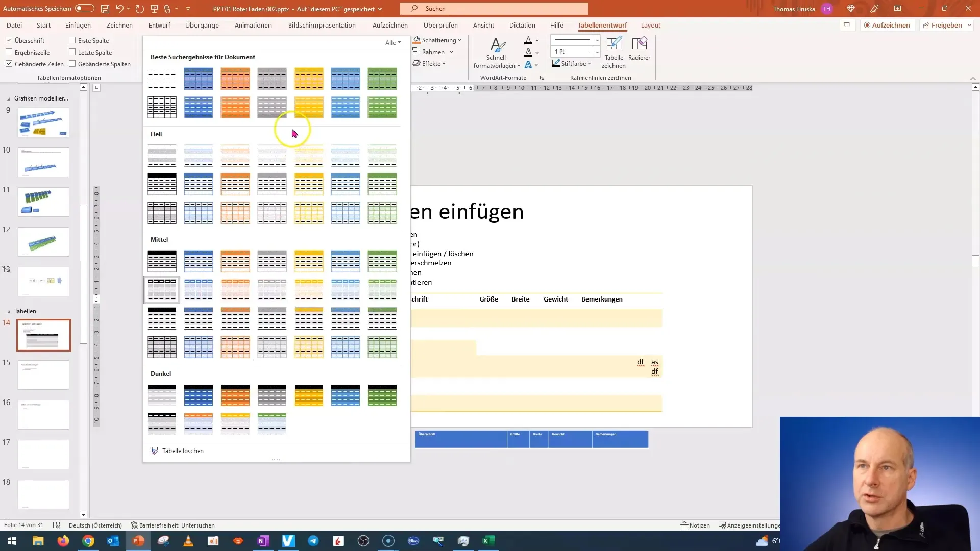
Task: Apply the orange style in Beste Suchergebnisse first row
Action: click(x=235, y=79)
